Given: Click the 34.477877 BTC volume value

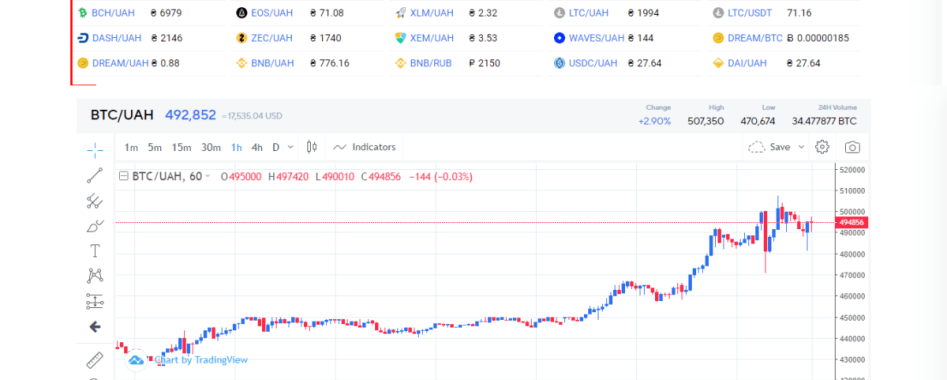Looking at the screenshot, I should (x=824, y=121).
